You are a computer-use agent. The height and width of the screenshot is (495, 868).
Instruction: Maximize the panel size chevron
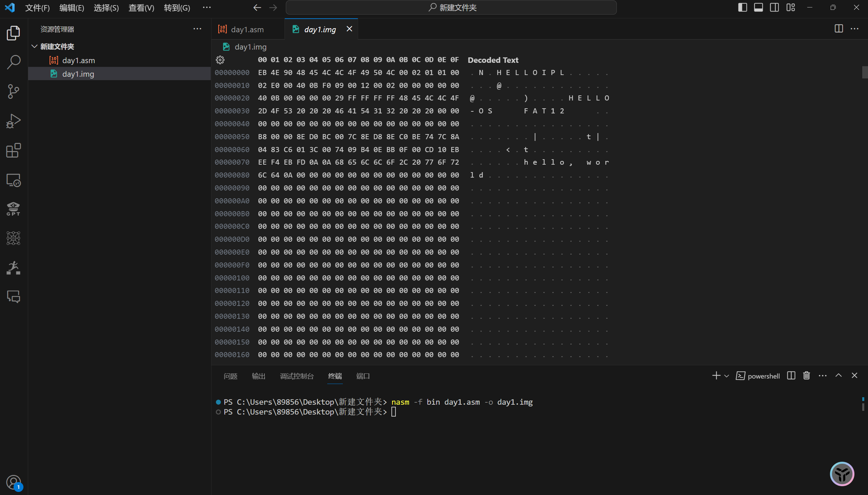point(838,376)
